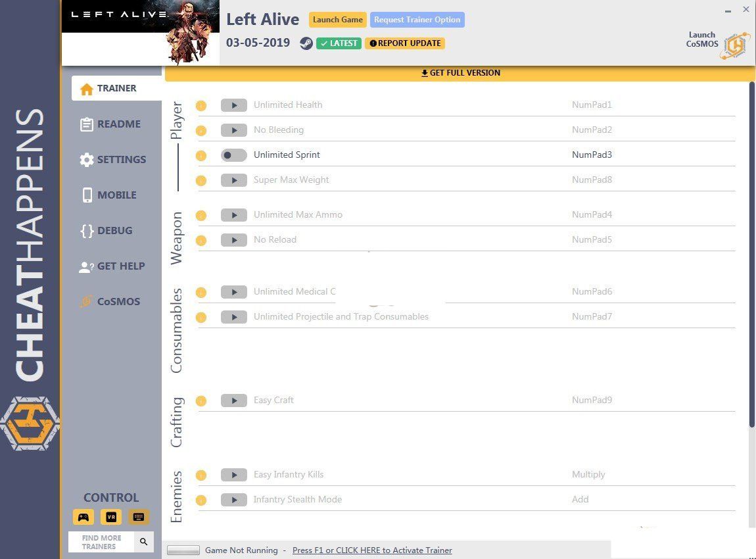This screenshot has height=559, width=756.
Task: Click the game status indicator bar
Action: [183, 550]
